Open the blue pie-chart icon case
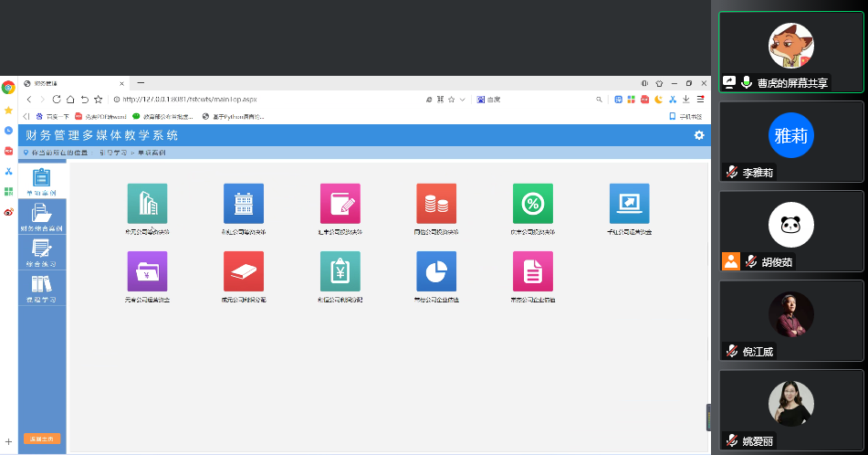Viewport: 868px width, 455px height. (x=436, y=270)
